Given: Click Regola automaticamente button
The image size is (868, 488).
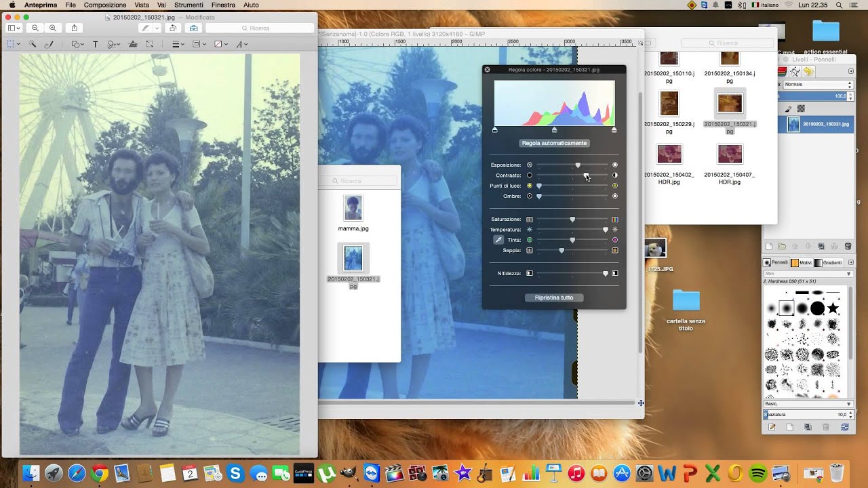Looking at the screenshot, I should coord(554,143).
